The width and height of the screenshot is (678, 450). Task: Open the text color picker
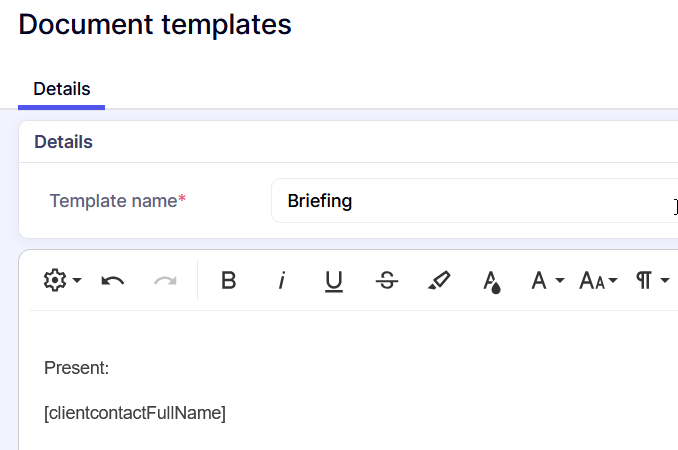pyautogui.click(x=491, y=282)
